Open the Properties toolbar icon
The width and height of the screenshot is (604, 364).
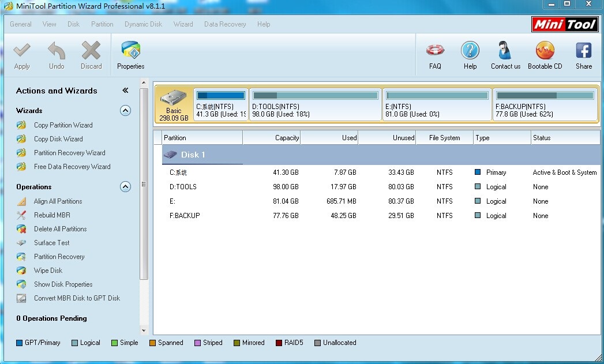click(130, 50)
